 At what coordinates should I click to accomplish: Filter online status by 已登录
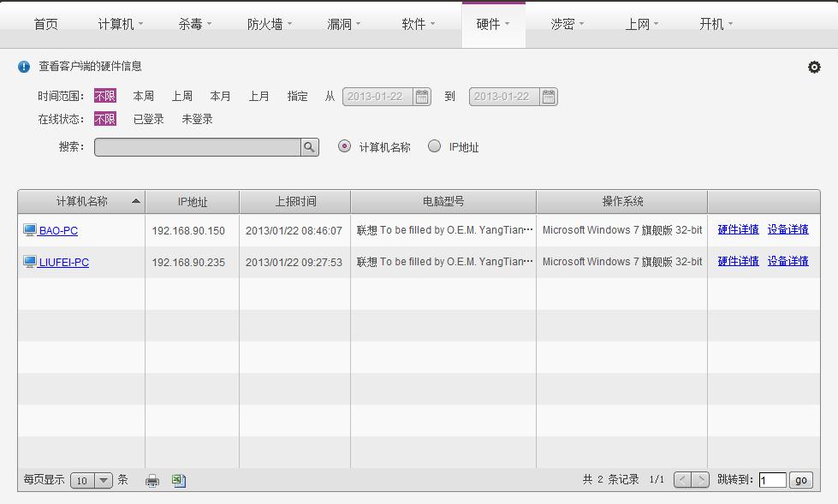point(149,119)
